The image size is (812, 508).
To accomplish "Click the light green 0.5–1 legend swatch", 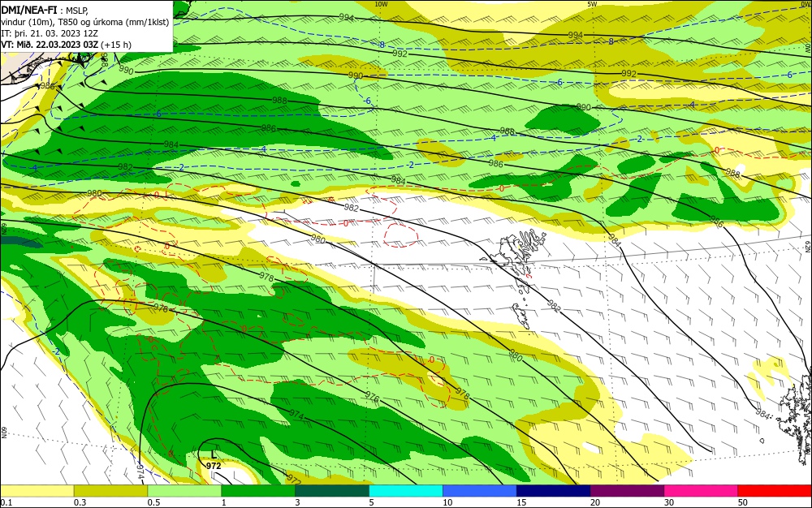I will pyautogui.click(x=184, y=491).
